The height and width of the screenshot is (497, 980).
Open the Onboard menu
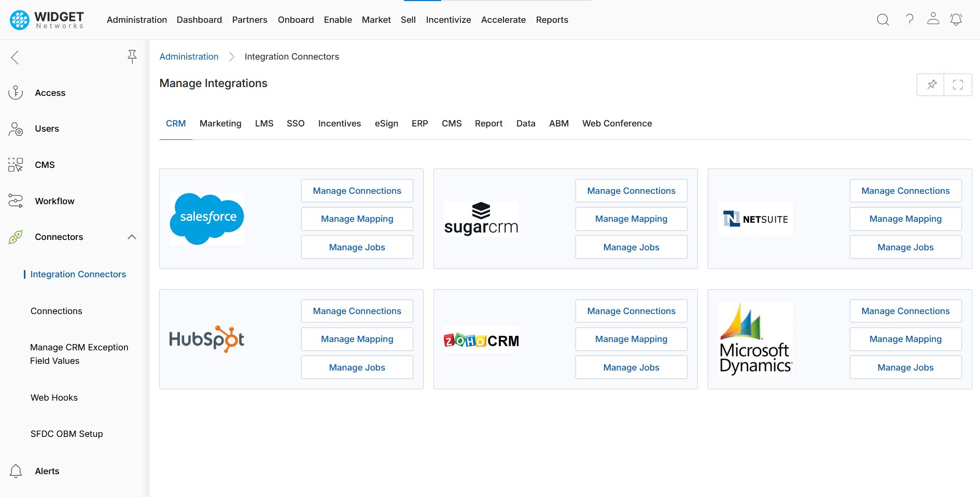(x=296, y=20)
